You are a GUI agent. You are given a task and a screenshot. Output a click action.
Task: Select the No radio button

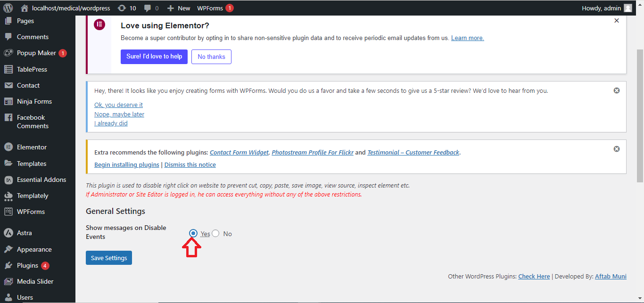click(x=215, y=233)
